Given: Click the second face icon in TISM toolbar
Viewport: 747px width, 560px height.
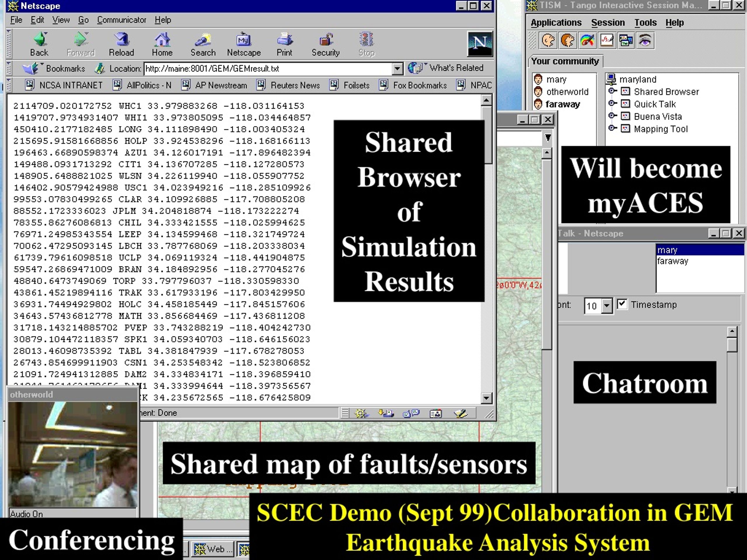Looking at the screenshot, I should pos(568,41).
